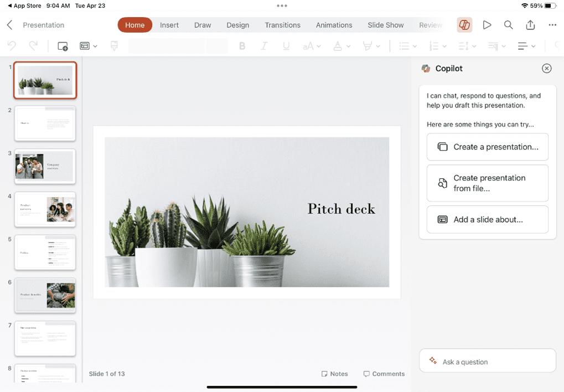Switch to the Transitions tab
The height and width of the screenshot is (392, 564).
(x=282, y=25)
